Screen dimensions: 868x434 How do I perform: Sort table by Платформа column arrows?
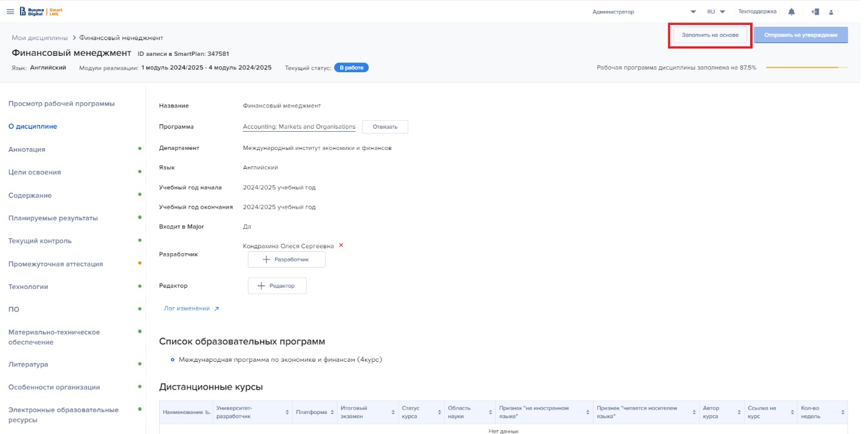pyautogui.click(x=332, y=413)
